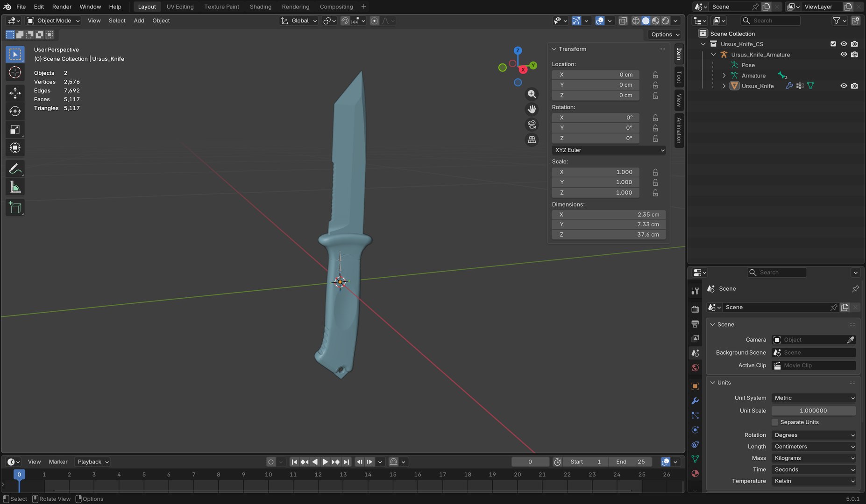Expand the Ursus_Knife tree item

coord(724,86)
